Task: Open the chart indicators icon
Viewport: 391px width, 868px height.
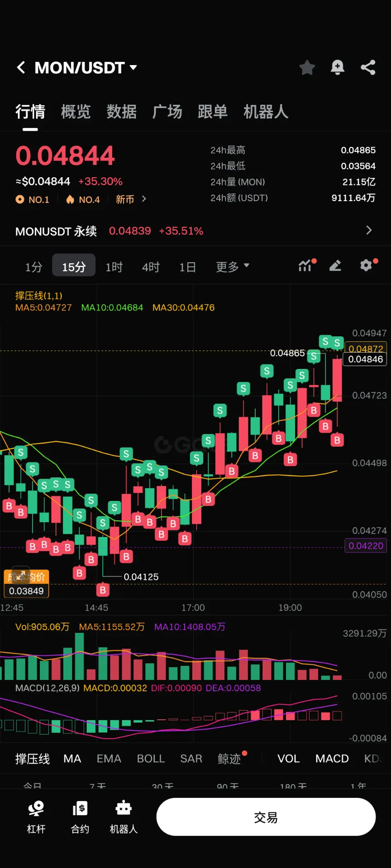Action: tap(306, 265)
